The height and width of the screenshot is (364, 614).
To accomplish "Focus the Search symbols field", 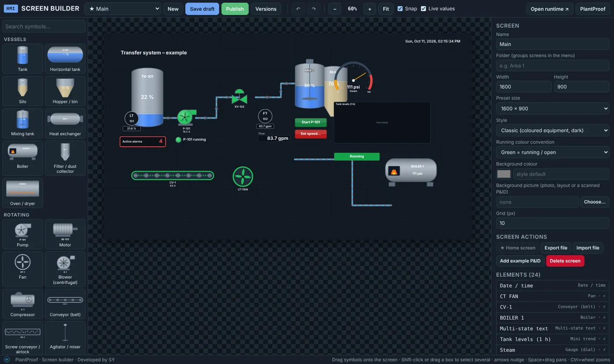I will pyautogui.click(x=44, y=26).
